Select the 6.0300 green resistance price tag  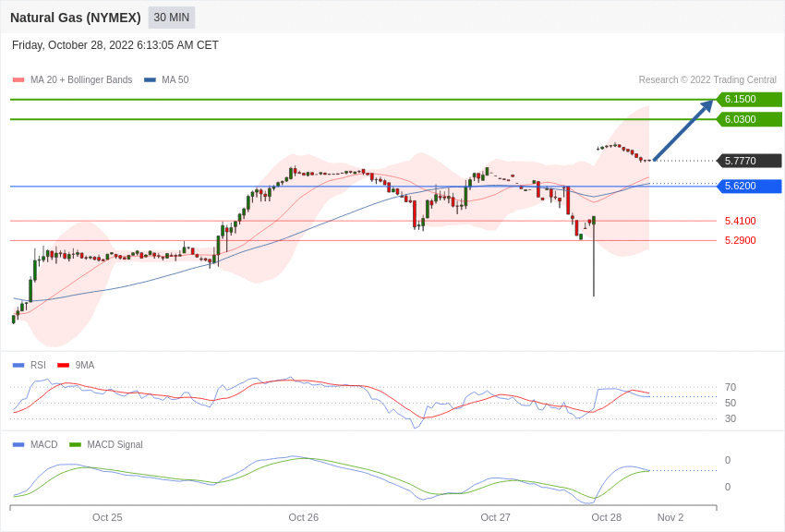(x=749, y=119)
